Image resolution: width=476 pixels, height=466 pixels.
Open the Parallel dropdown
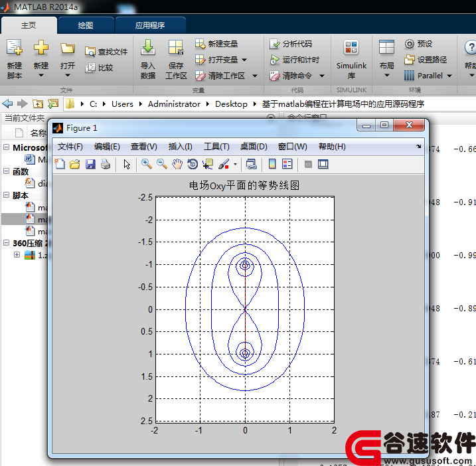coord(449,76)
